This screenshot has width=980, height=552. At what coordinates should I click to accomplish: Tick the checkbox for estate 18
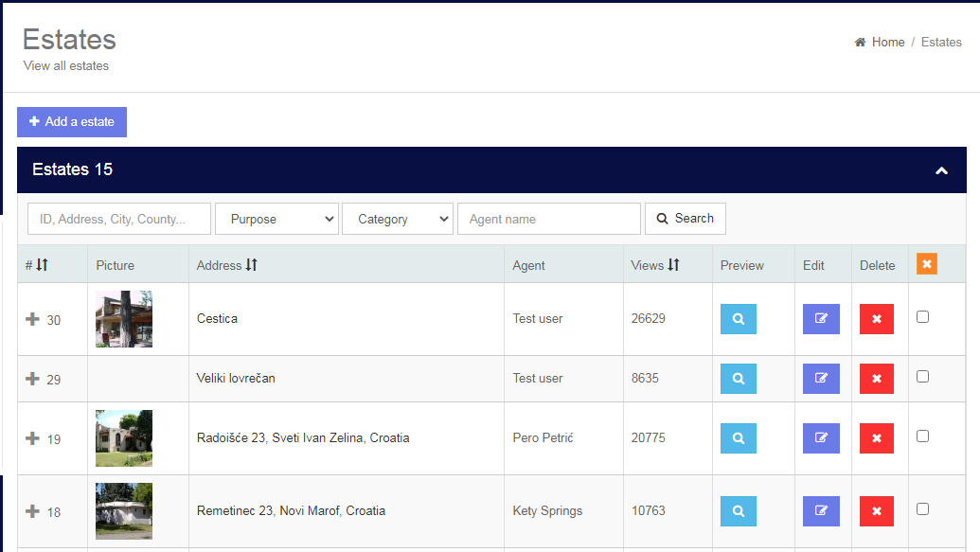click(922, 508)
